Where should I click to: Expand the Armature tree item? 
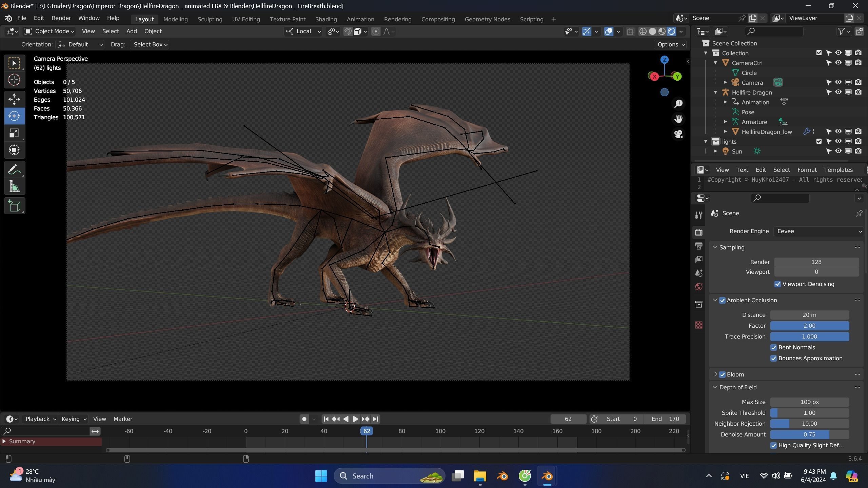725,122
